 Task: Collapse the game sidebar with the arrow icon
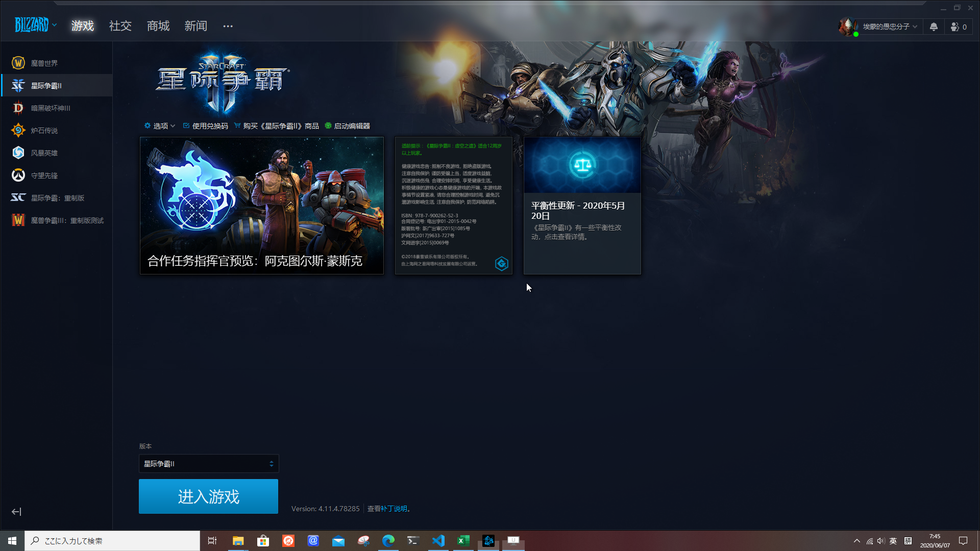click(x=16, y=512)
